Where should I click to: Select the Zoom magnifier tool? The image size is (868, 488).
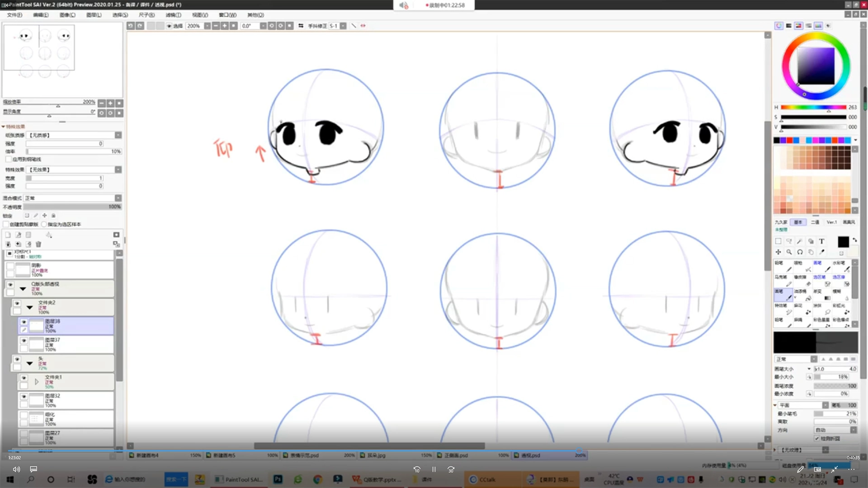pos(789,252)
